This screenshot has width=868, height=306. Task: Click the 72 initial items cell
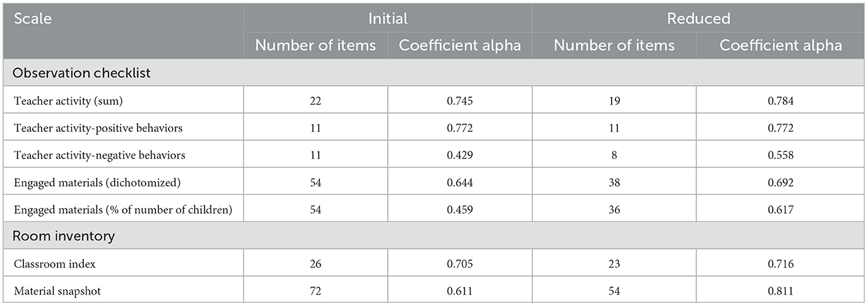(316, 291)
